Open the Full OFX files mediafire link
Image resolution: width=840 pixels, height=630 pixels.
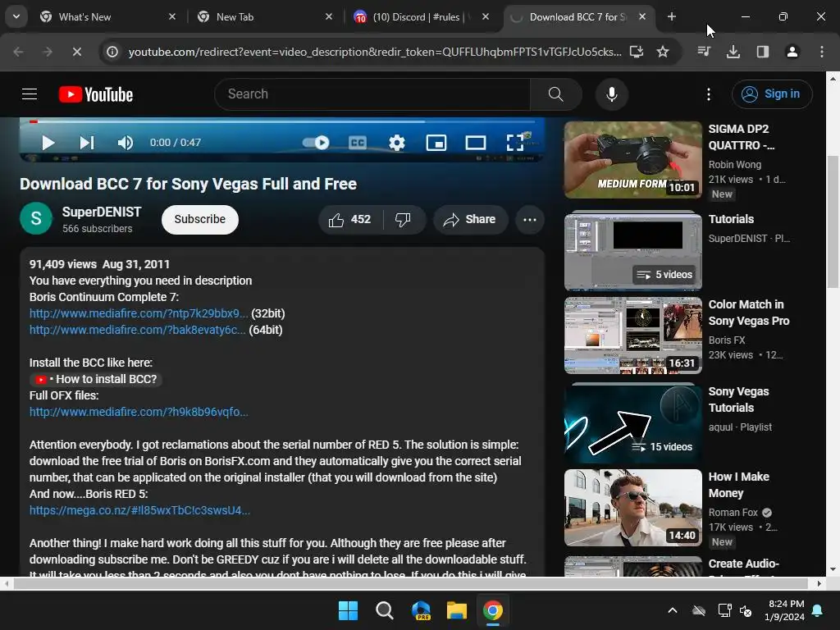click(139, 412)
